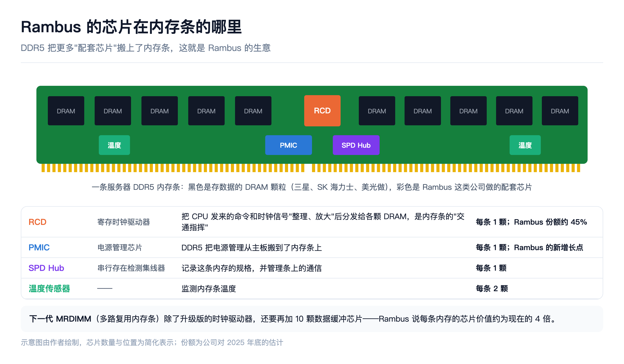Screen dimensions: 624x364
Task: Click the diagram caption starting '一条服务器 DDR5 内存条'
Action: [312, 187]
